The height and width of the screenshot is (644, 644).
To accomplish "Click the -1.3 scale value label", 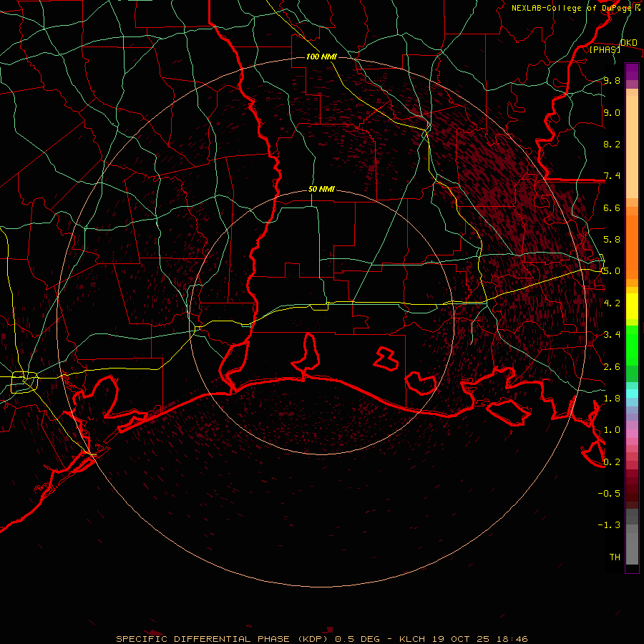I will pyautogui.click(x=611, y=525).
